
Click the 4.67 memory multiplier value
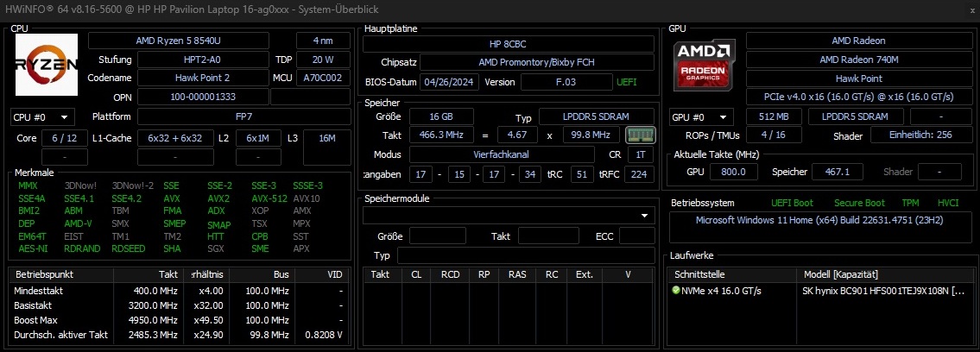517,135
